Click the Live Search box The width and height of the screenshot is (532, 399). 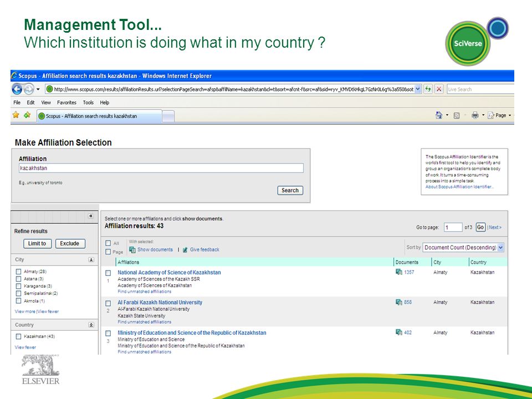480,89
